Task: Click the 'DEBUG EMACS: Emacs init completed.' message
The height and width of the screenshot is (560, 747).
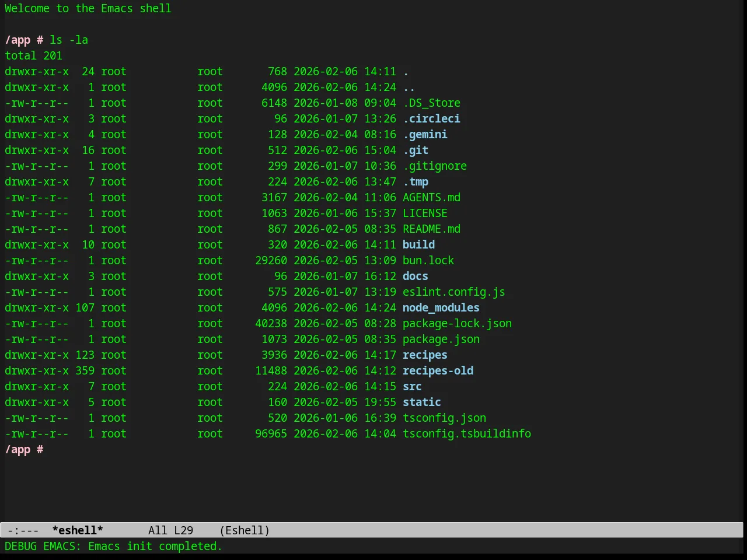Action: (x=113, y=547)
